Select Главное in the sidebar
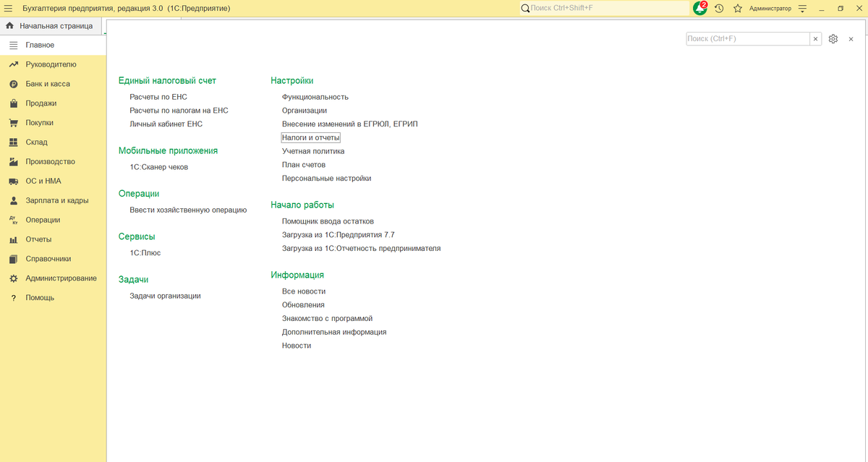 tap(40, 45)
